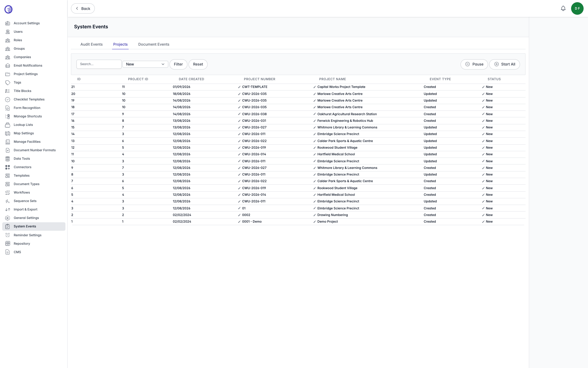The image size is (588, 368).
Task: Open General Settings in sidebar
Action: tap(34, 218)
